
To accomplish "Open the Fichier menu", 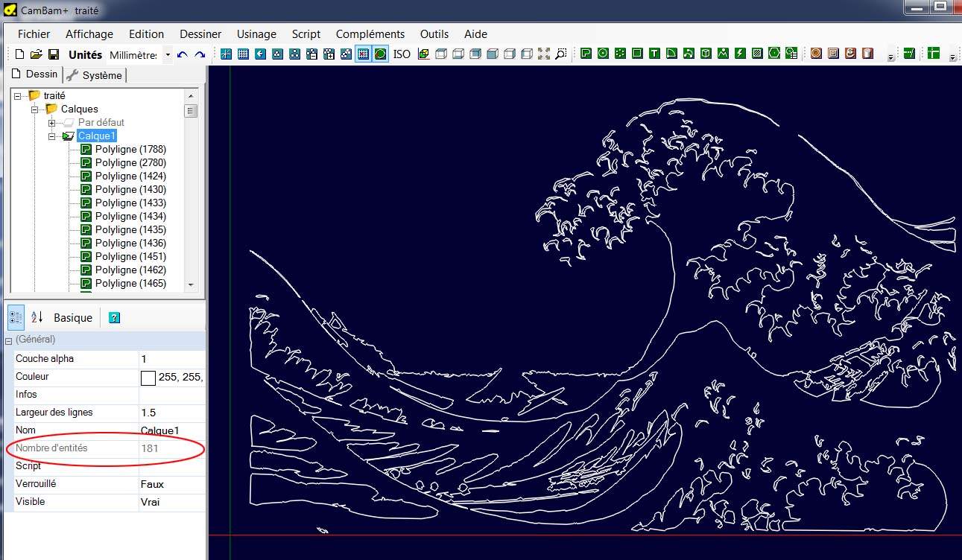I will (34, 34).
